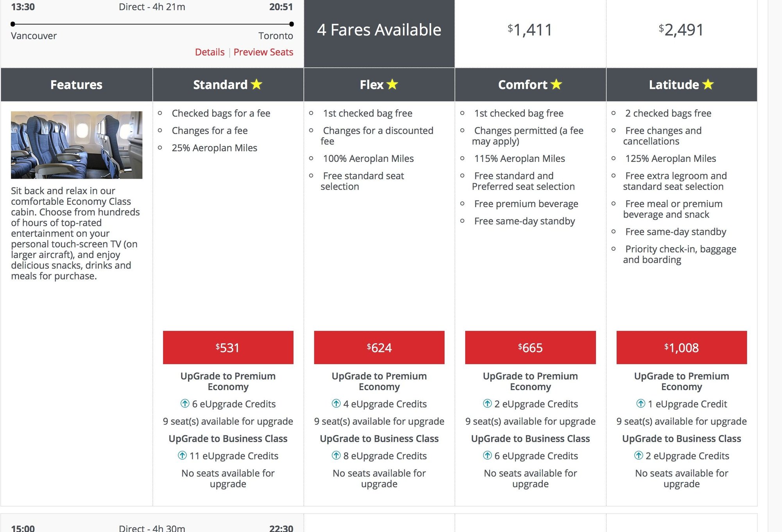Click the Economy cabin seats photo
Screen dimensions: 782x532
click(77, 145)
